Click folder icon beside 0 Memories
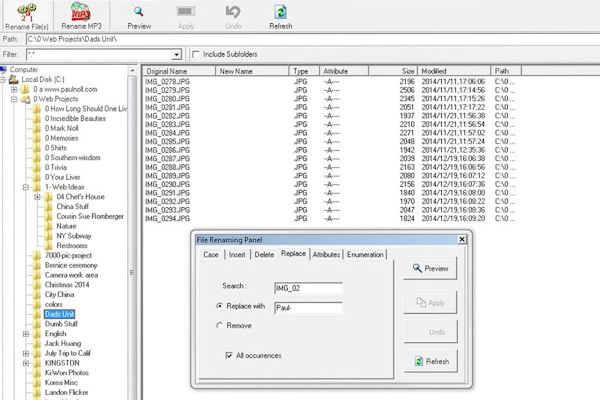Image resolution: width=600 pixels, height=400 pixels. coord(37,138)
